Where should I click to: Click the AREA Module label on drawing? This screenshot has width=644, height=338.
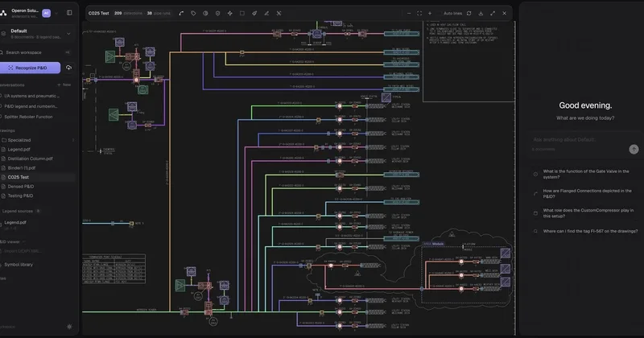click(x=433, y=244)
